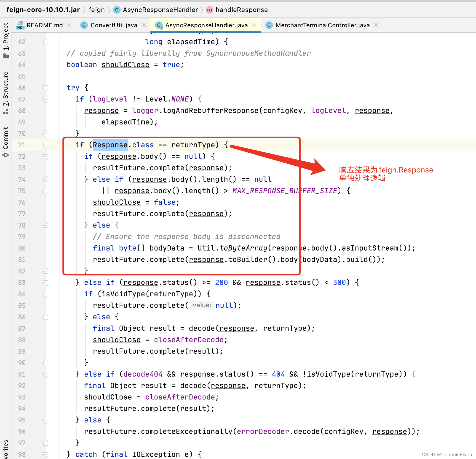The width and height of the screenshot is (476, 459).
Task: Collapse fold marker at line 71
Action: [x=46, y=145]
